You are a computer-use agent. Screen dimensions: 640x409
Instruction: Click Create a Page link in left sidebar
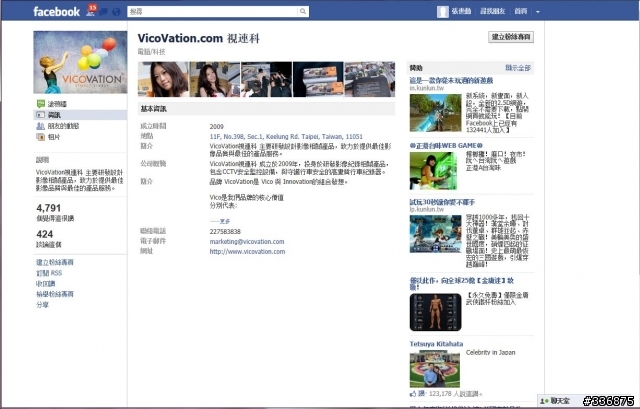pos(55,262)
